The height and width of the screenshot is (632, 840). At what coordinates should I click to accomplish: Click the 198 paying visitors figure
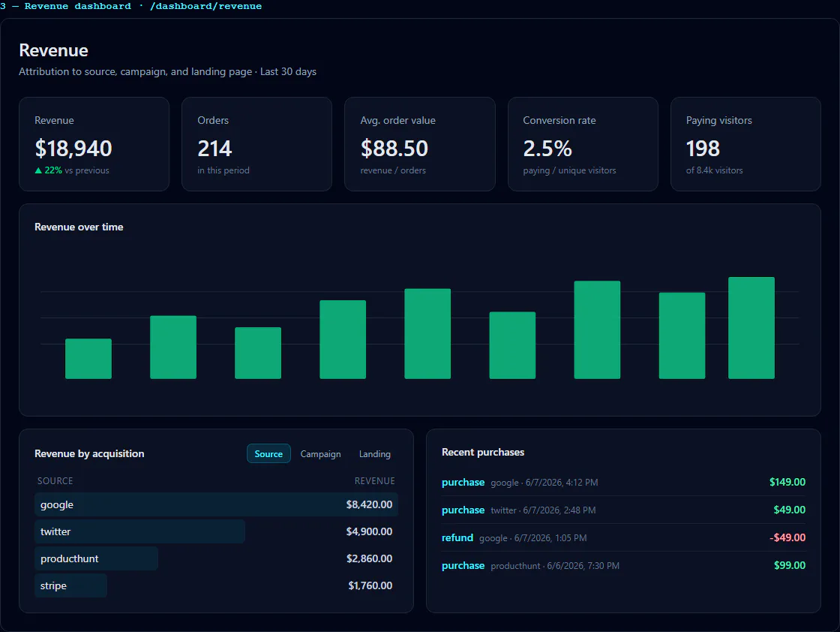[703, 149]
